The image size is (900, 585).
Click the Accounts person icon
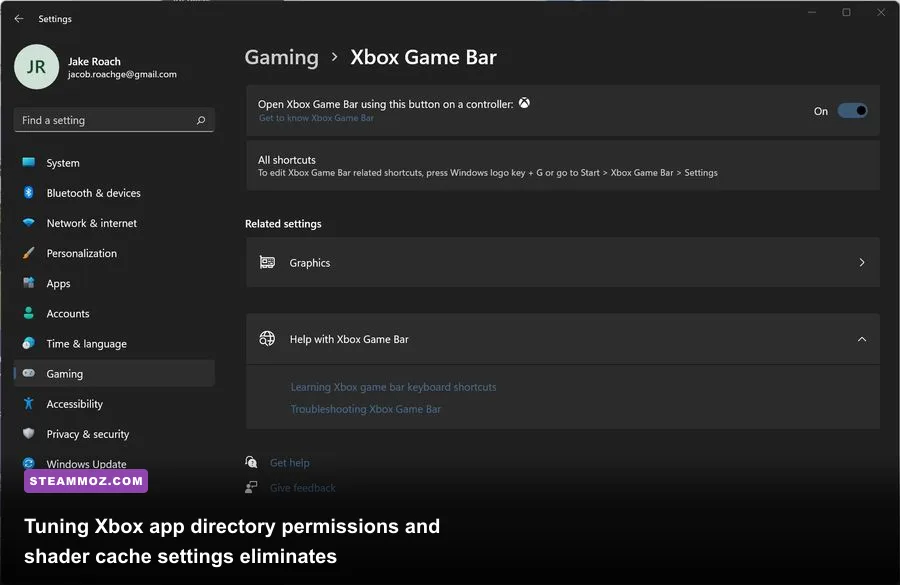(x=28, y=313)
